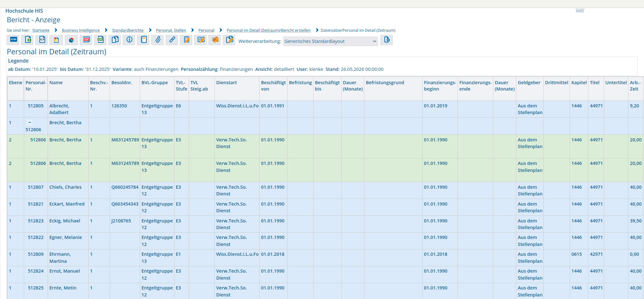
Task: Select Kapitel value 0615
Action: 576,254
